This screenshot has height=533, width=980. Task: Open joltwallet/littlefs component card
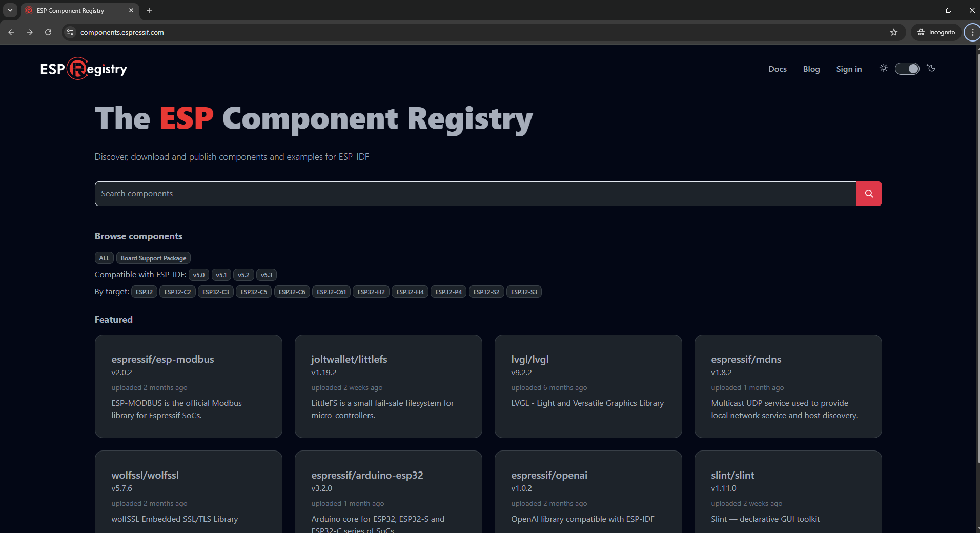tap(389, 386)
